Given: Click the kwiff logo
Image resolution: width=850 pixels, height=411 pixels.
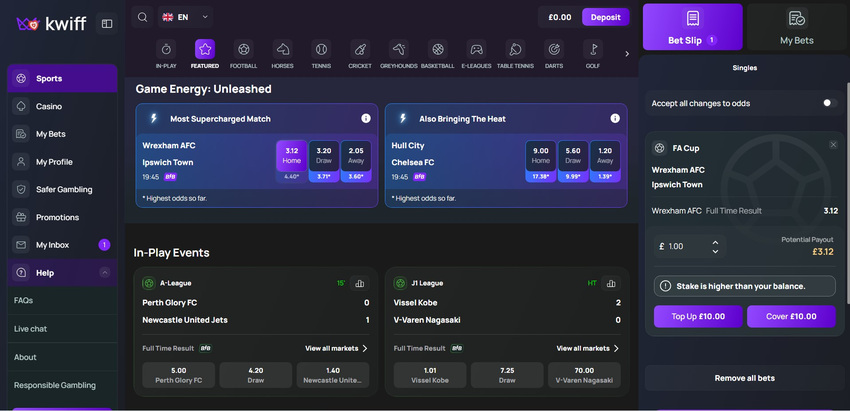Looking at the screenshot, I should pos(51,23).
